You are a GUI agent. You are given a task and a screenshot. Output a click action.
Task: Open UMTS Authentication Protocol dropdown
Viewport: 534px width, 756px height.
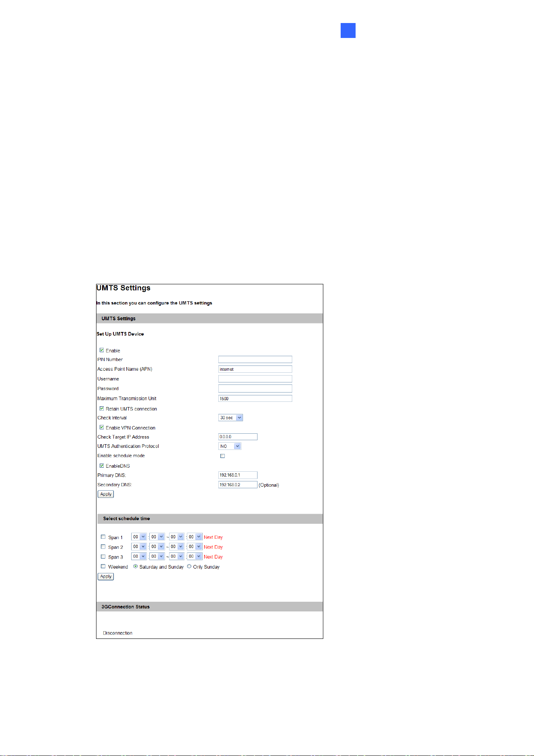tap(230, 446)
